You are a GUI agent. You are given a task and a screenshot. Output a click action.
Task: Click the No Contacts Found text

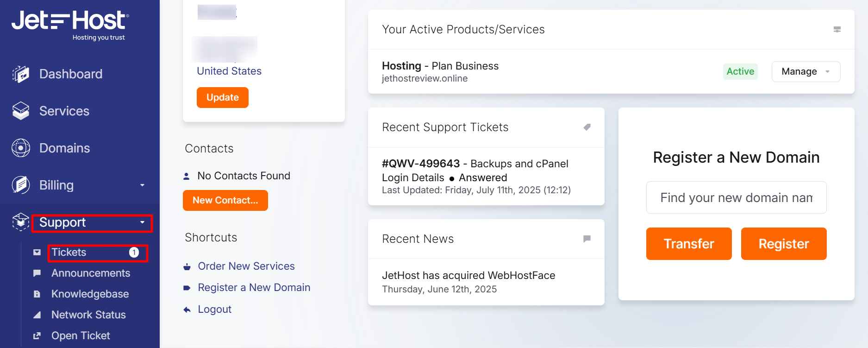(244, 176)
